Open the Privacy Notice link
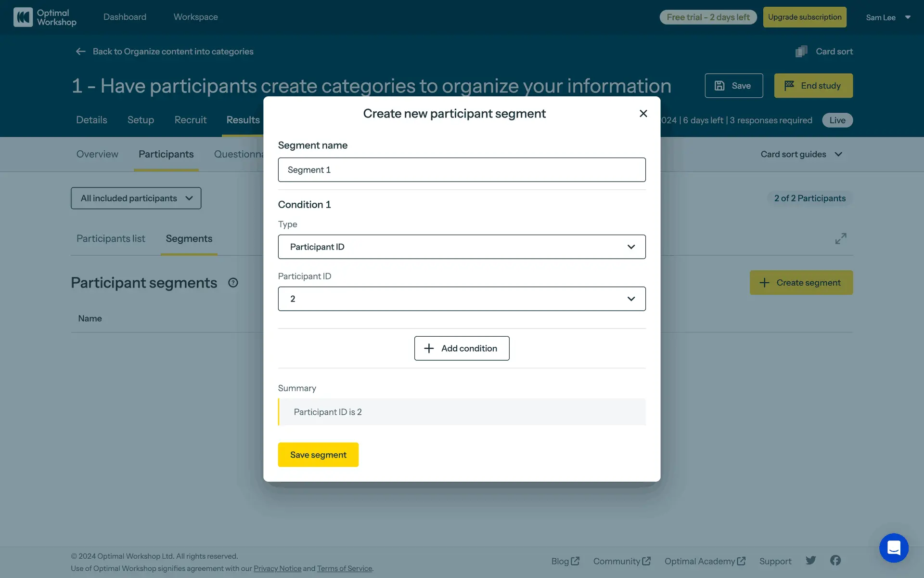Screen dimensions: 924x578 click(277, 568)
